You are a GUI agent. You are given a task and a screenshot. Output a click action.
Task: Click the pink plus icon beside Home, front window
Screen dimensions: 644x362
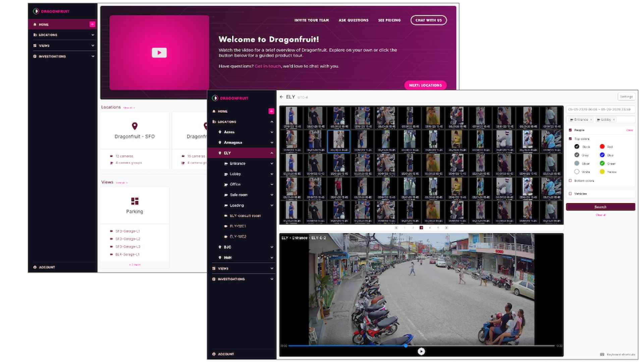point(271,111)
